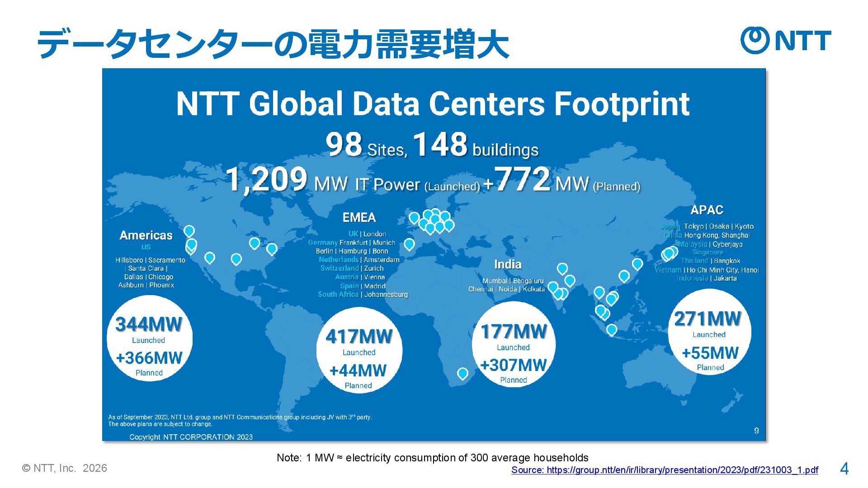
Task: Click the EMEA region heading
Action: (359, 218)
